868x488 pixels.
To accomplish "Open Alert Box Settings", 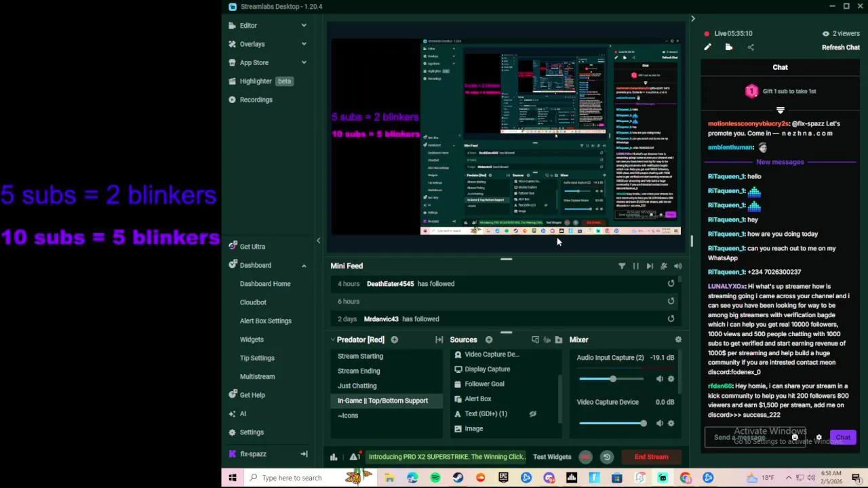I will [265, 321].
